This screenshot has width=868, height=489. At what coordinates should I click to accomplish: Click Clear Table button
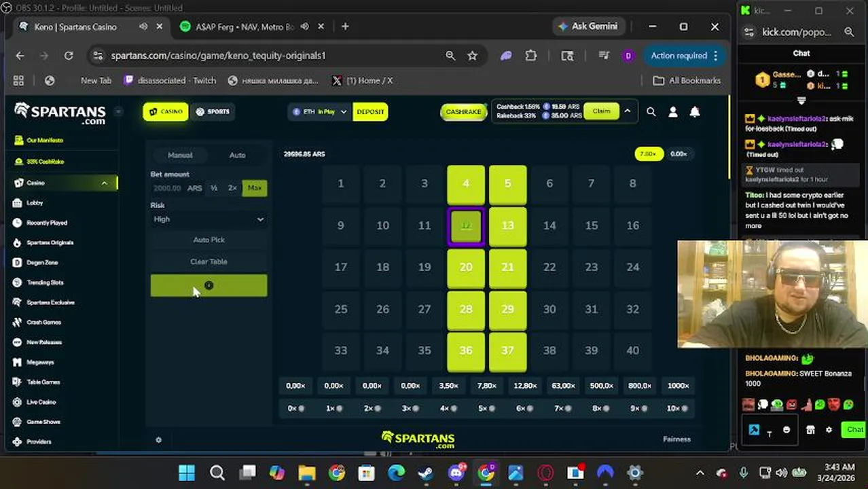click(209, 261)
